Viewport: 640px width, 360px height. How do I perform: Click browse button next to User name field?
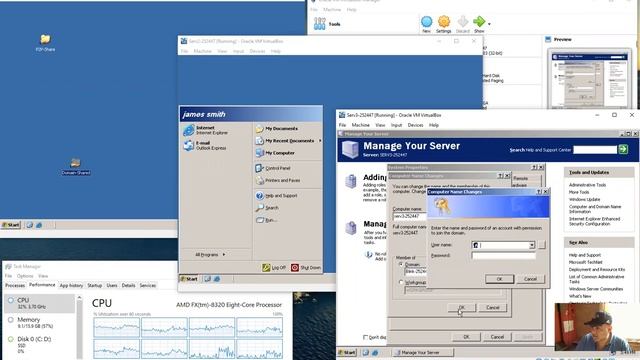(541, 245)
